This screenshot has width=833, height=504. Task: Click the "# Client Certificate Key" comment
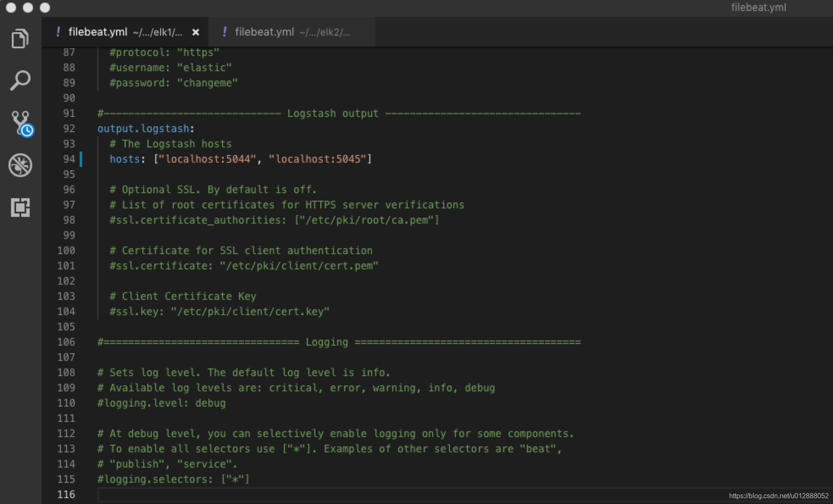183,296
